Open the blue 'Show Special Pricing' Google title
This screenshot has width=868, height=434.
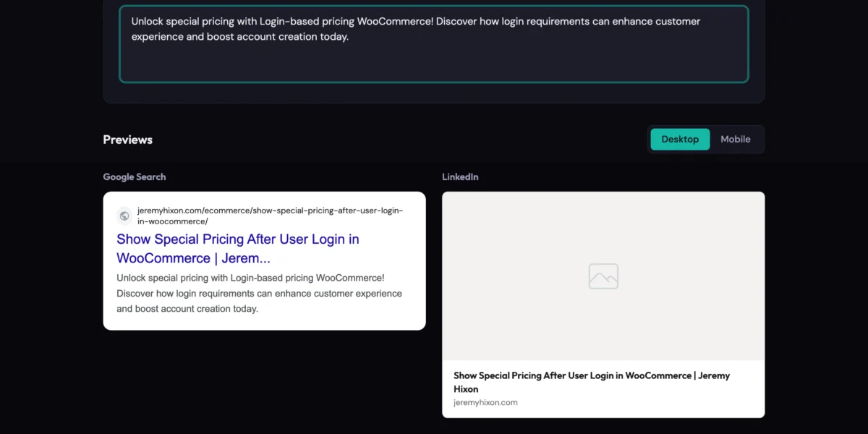click(x=237, y=239)
